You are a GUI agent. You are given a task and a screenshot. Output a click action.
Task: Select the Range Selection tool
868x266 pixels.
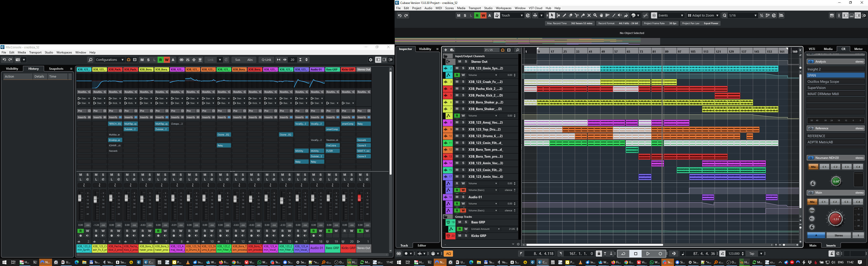point(558,15)
